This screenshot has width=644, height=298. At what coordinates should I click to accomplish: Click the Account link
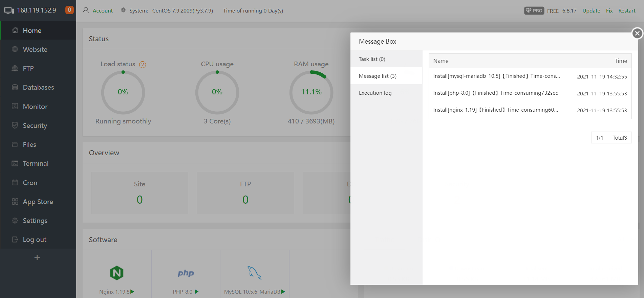pos(103,11)
